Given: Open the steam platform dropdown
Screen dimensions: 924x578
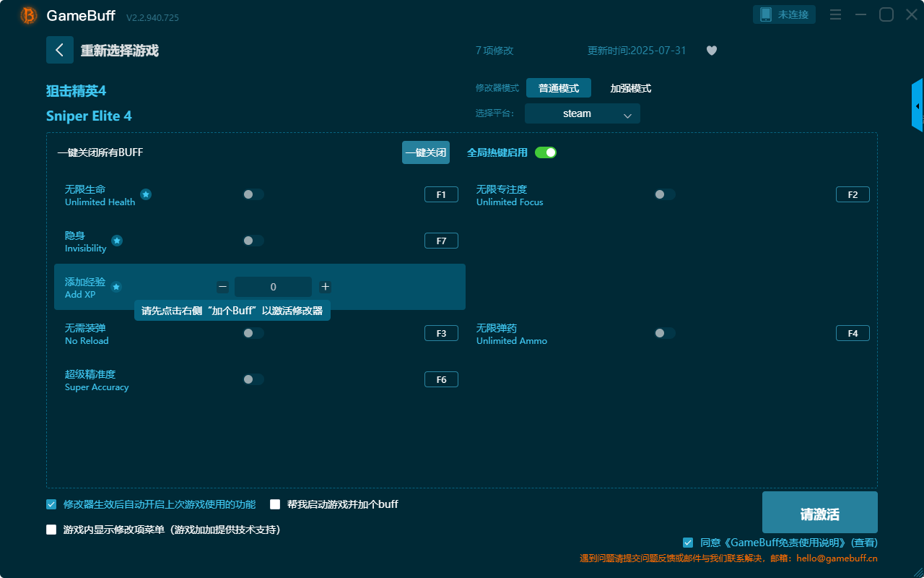Looking at the screenshot, I should tap(583, 113).
